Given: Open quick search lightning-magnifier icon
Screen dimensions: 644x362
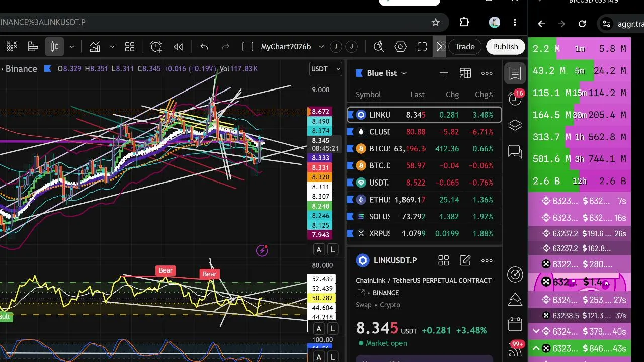Looking at the screenshot, I should point(379,47).
